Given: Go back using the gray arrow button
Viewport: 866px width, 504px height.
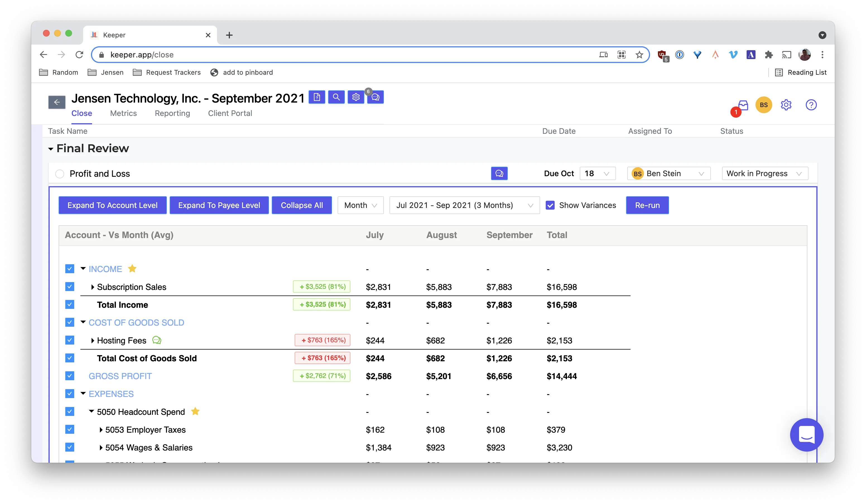Looking at the screenshot, I should point(57,102).
